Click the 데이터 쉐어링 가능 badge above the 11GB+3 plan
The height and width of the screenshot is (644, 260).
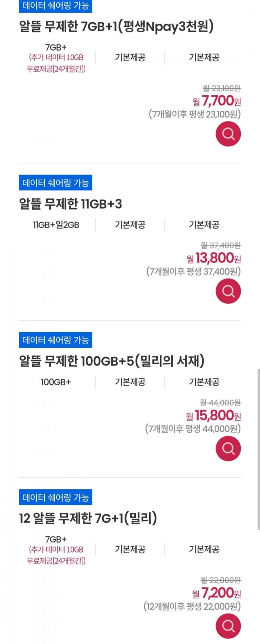tap(56, 183)
